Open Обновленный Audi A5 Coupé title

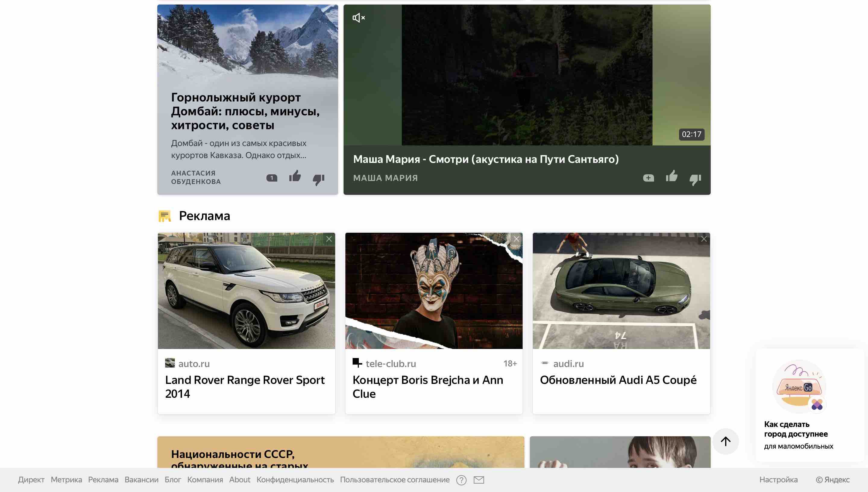[618, 380]
